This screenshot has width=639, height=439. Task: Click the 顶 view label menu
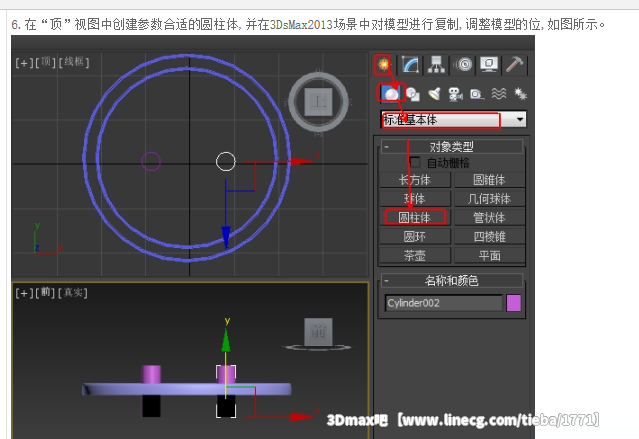coord(45,62)
